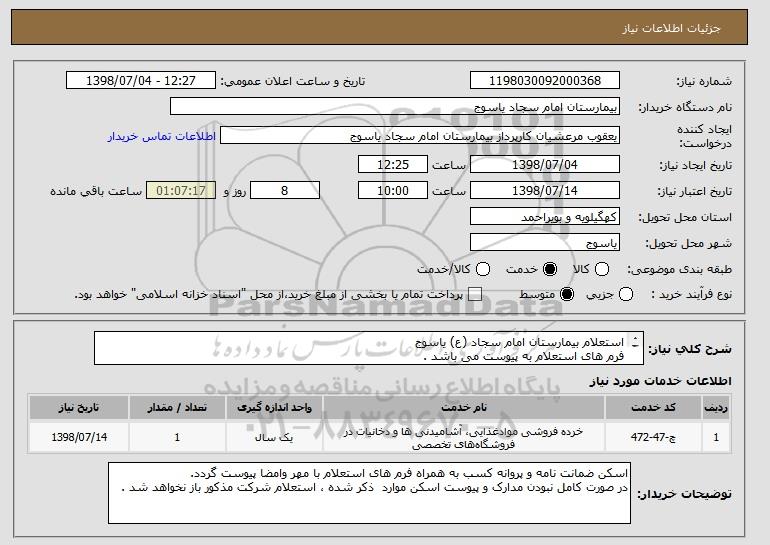Click the remaining days field showing 8

285,191
